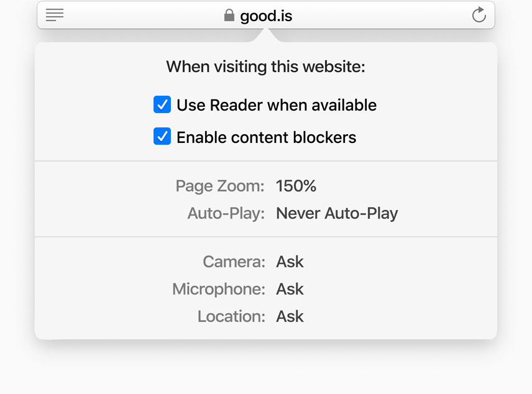Click the Auto-Play label
This screenshot has width=532, height=394.
[x=226, y=213]
